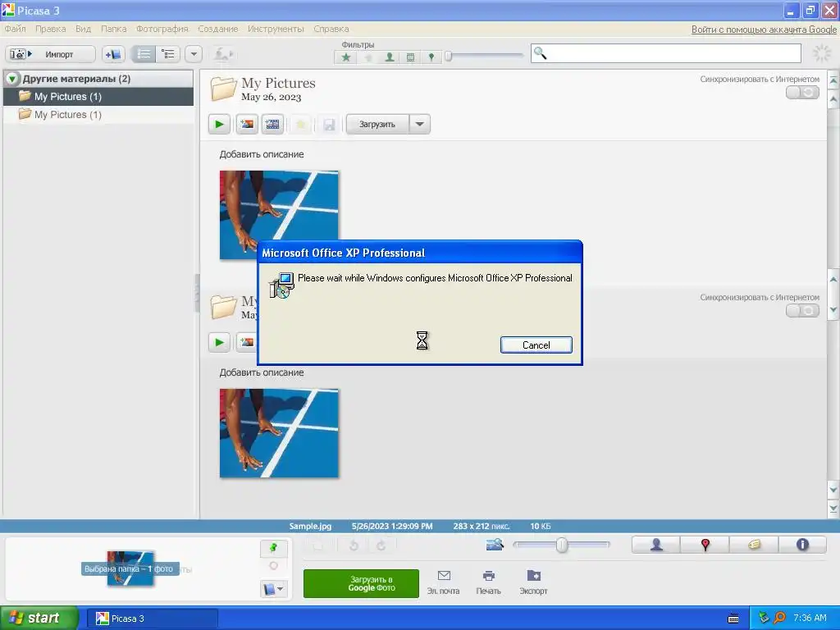Viewport: 840px width, 630px height.
Task: Show the Properties info panel
Action: [x=802, y=545]
